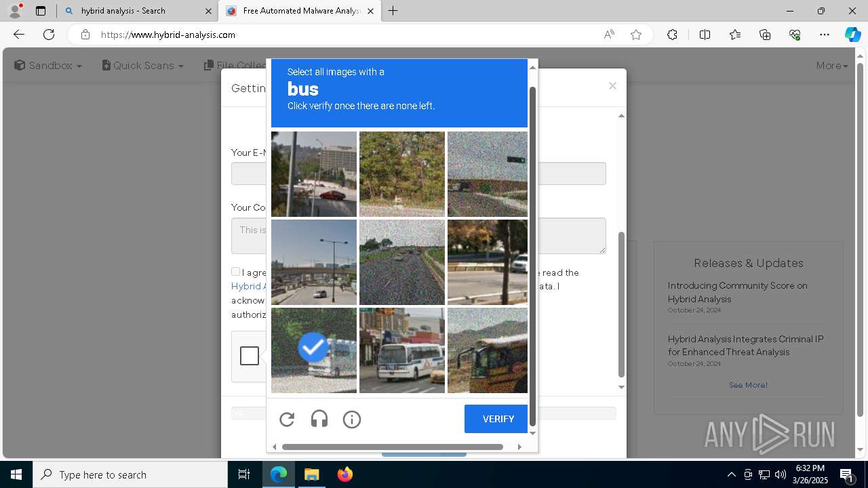Image resolution: width=868 pixels, height=488 pixels.
Task: View site information lock icon
Action: point(85,35)
